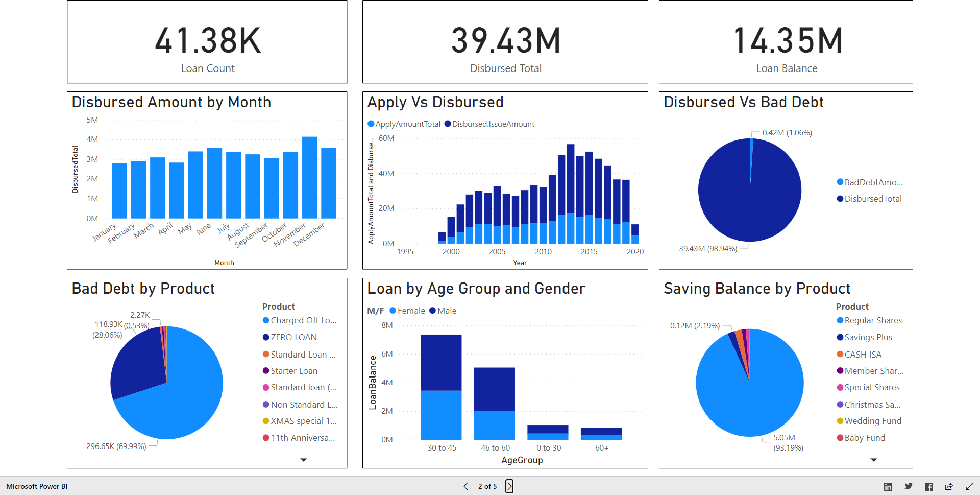Select Charged Off Lo... legend item

300,320
